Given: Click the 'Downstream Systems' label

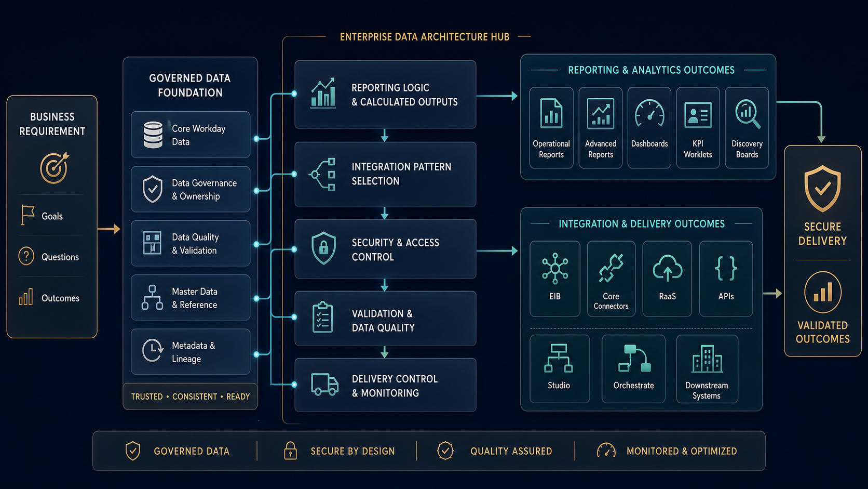Looking at the screenshot, I should (707, 390).
